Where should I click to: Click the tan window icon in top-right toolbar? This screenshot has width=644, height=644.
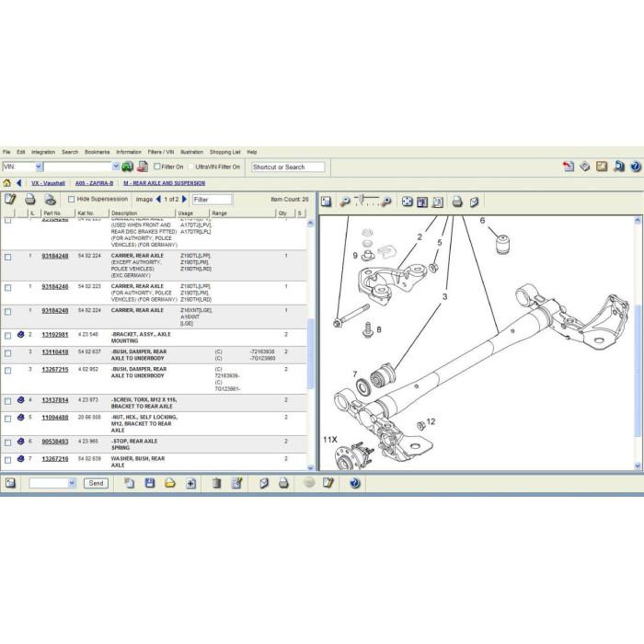[602, 167]
